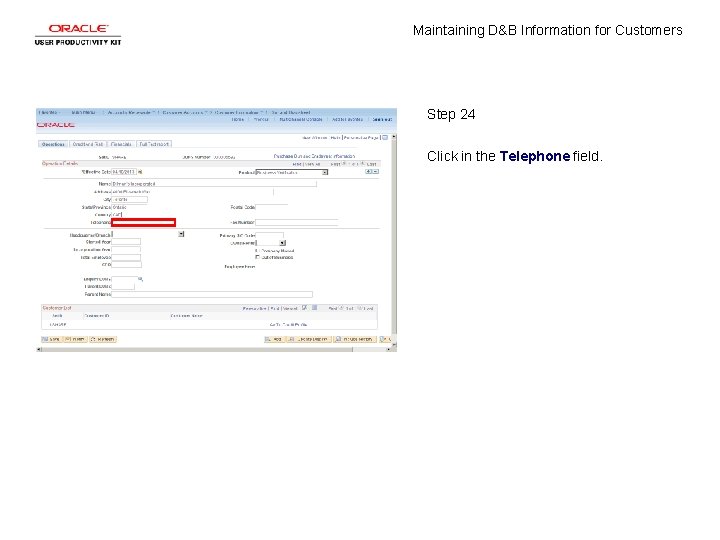This screenshot has width=720, height=540.
Task: Switch to the Operations tab
Action: coord(53,144)
